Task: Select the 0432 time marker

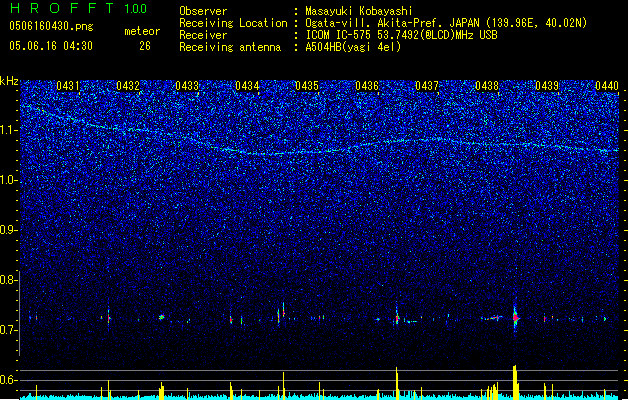Action: pyautogui.click(x=128, y=85)
